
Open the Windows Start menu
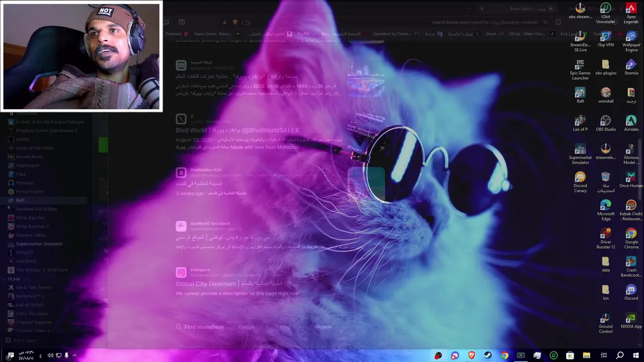click(x=636, y=355)
